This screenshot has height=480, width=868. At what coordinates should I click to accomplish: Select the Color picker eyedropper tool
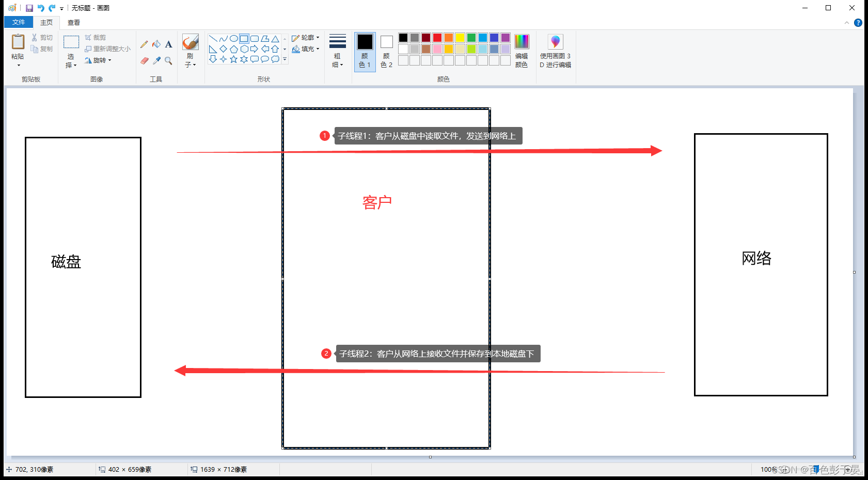(x=156, y=60)
